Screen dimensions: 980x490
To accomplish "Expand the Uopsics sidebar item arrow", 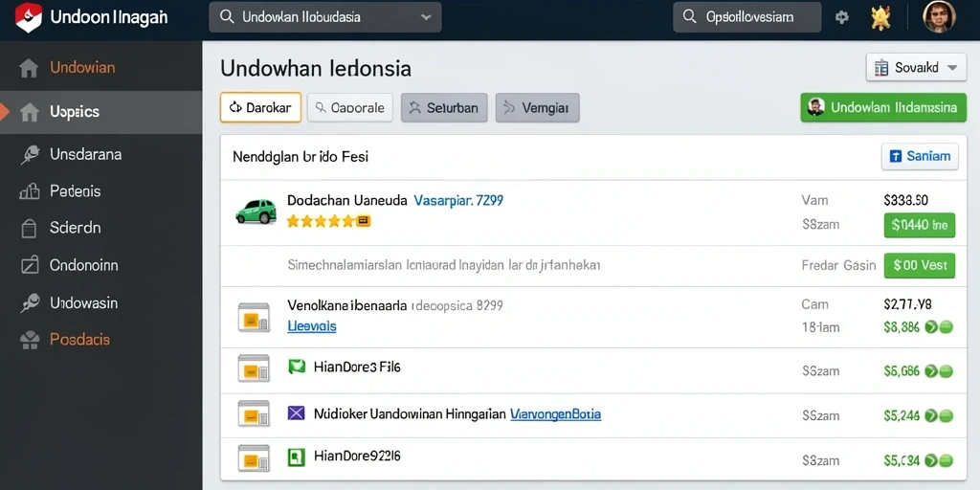I will (x=5, y=112).
